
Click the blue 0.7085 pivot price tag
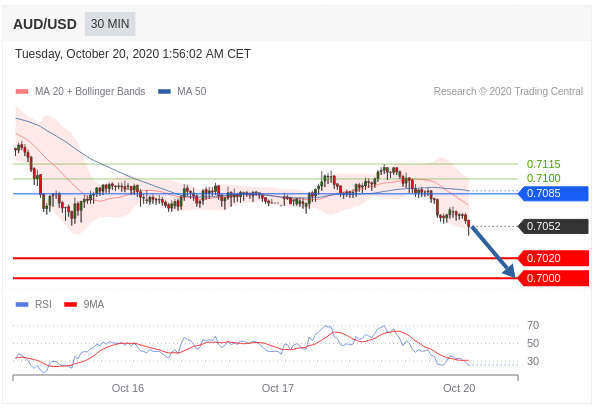(x=554, y=193)
